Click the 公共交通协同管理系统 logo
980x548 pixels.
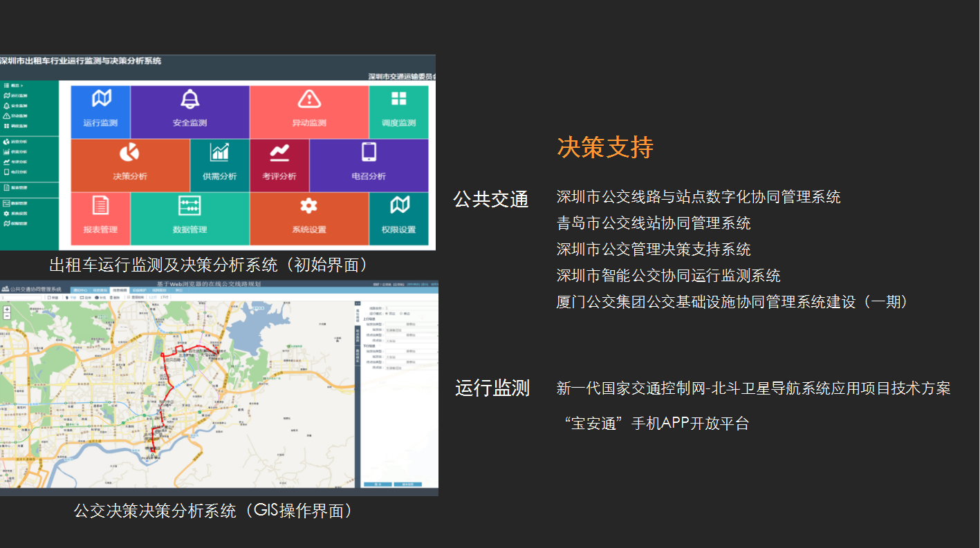tap(31, 290)
